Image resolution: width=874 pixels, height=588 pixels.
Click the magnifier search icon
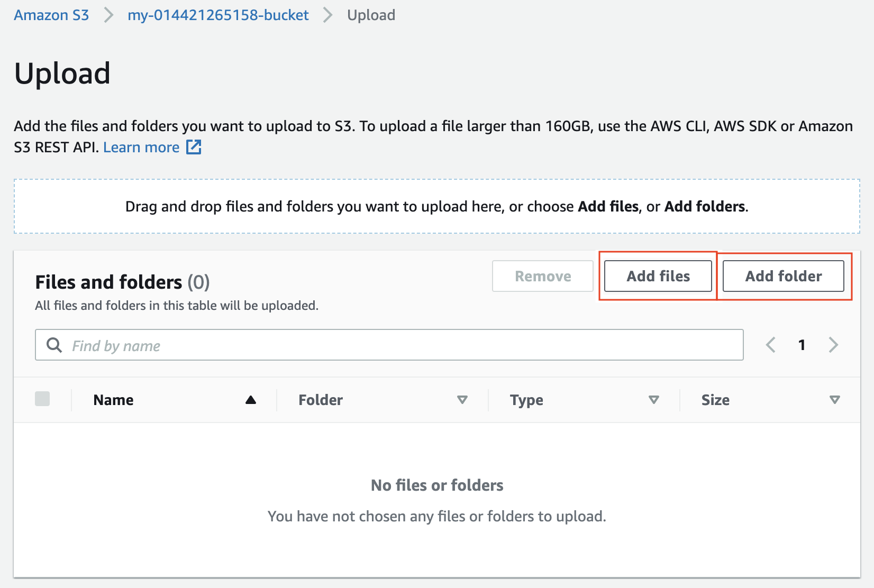(x=54, y=345)
